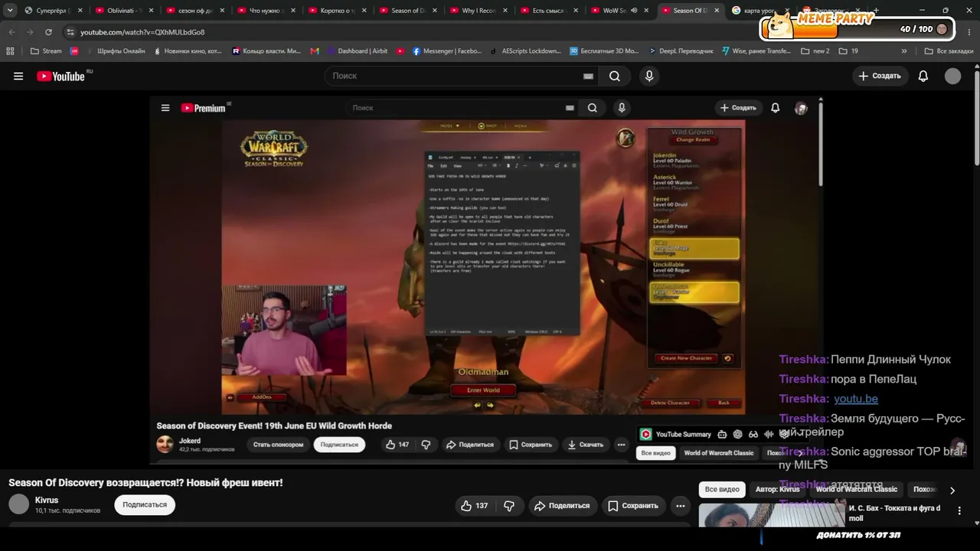Open the Kivrus channel name link

[47, 500]
